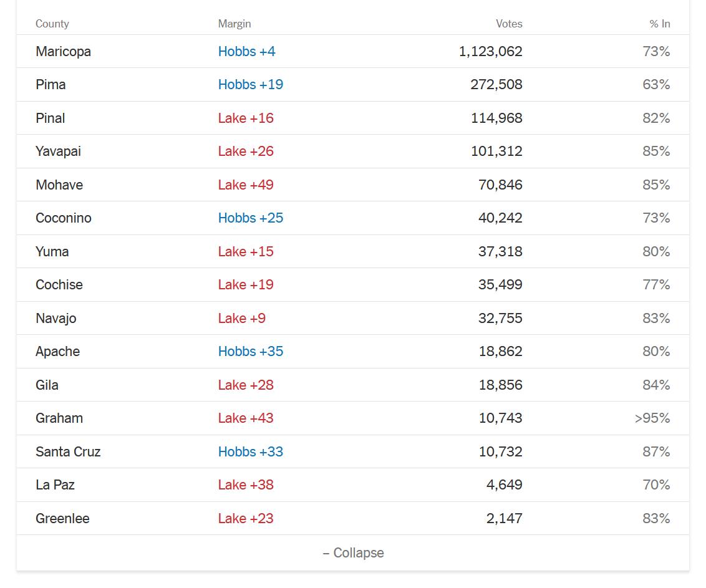Select the Maricopa county row name
Viewport: 706px width, 588px height.
[x=63, y=52]
